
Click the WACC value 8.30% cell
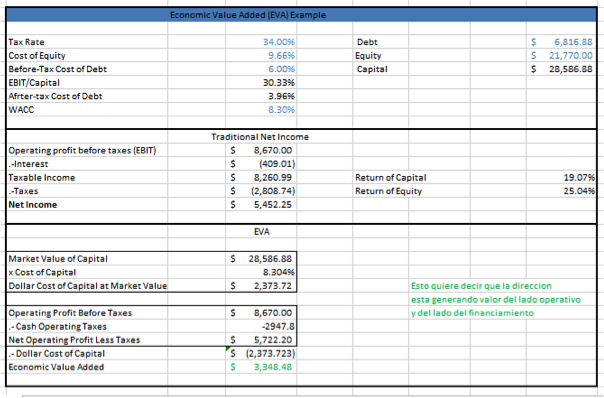(x=261, y=110)
